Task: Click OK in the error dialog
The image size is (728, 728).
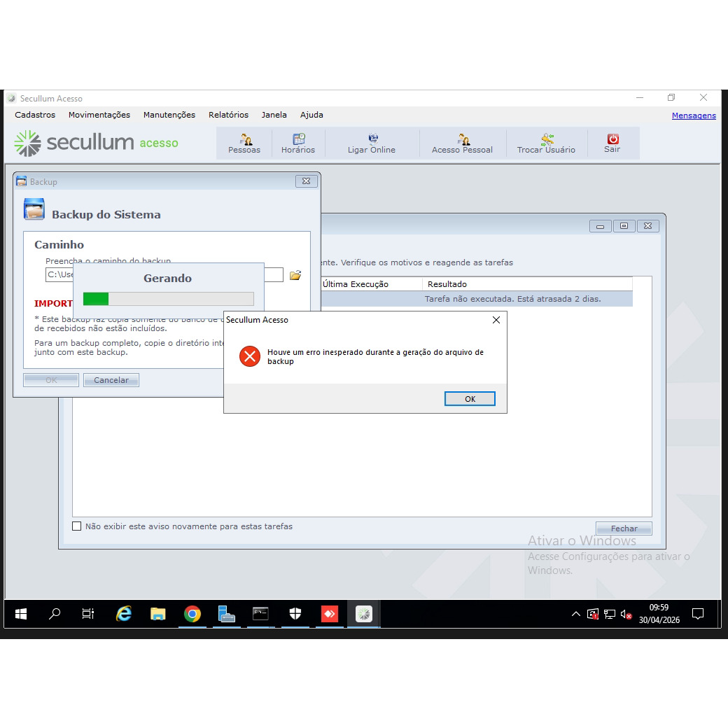Action: [470, 399]
